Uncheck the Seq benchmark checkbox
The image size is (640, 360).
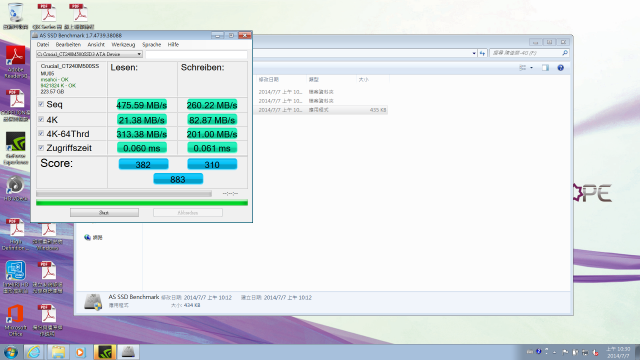point(41,104)
